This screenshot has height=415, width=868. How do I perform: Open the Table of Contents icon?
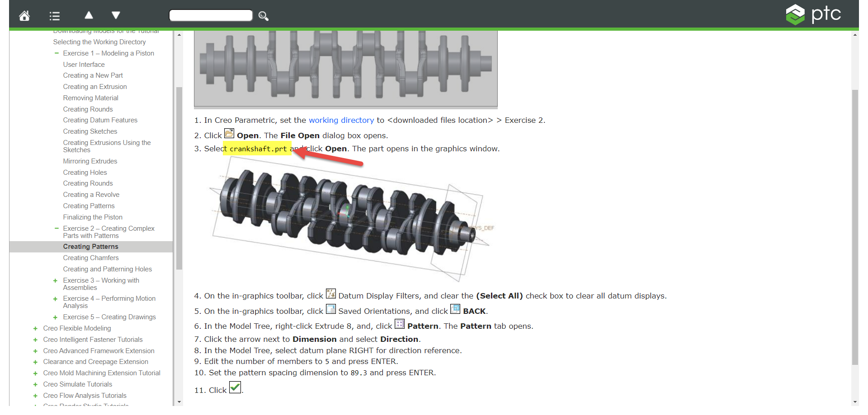coord(54,15)
